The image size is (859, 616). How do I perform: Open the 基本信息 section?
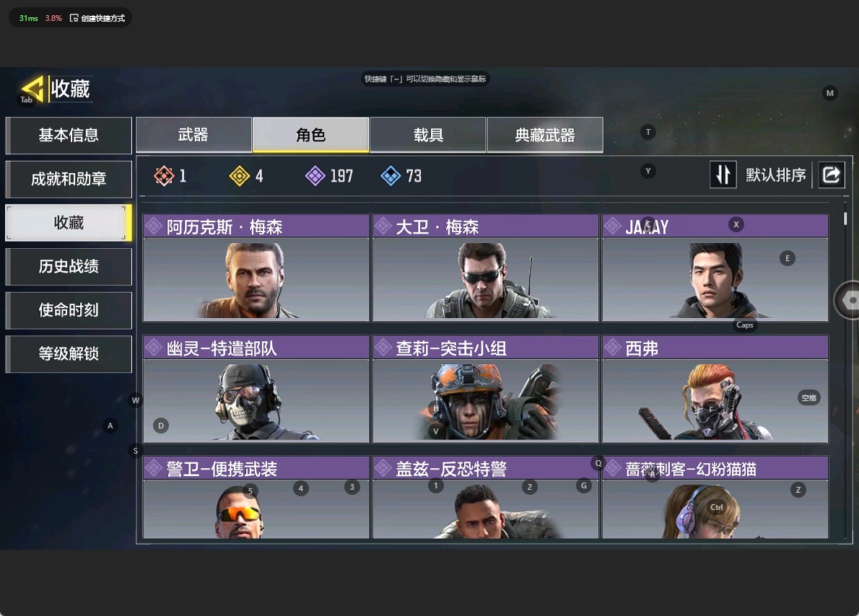(x=69, y=136)
